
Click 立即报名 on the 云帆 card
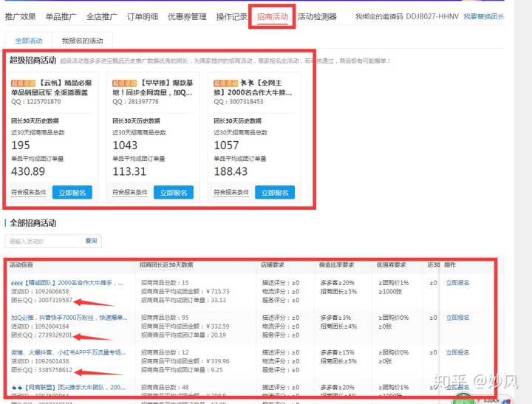point(72,193)
